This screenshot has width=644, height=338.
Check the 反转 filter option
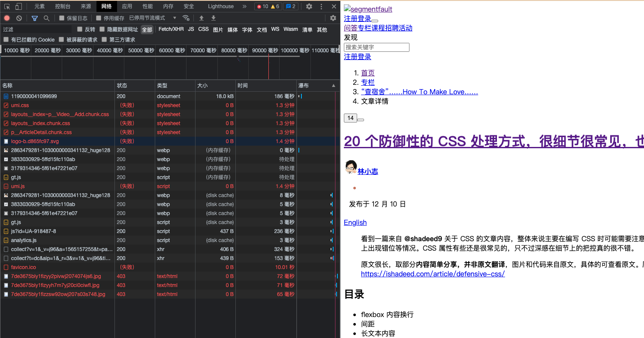pos(79,29)
